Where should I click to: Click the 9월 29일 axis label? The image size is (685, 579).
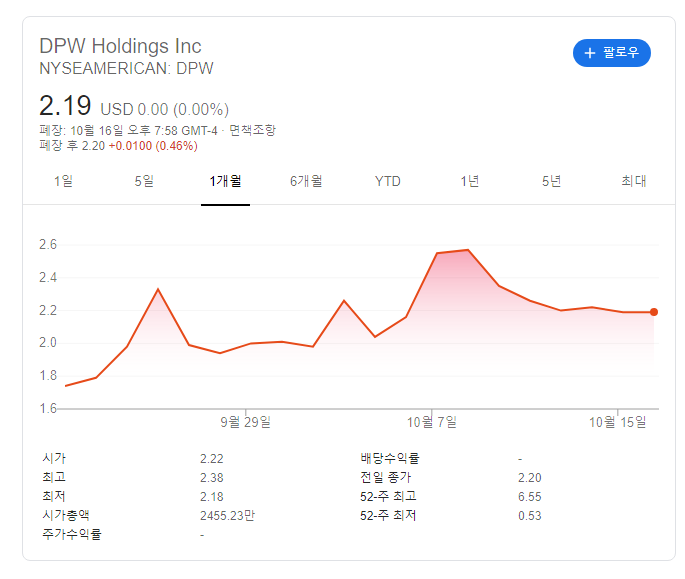click(246, 422)
